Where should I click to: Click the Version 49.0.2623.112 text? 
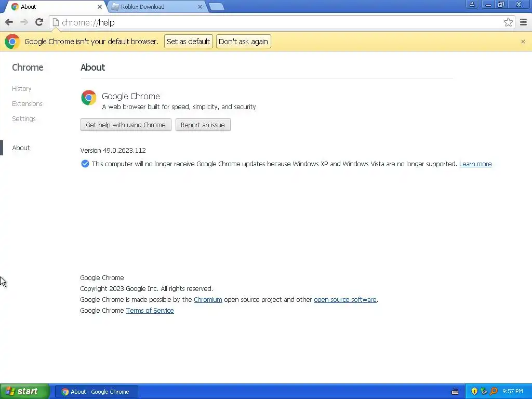pyautogui.click(x=113, y=150)
